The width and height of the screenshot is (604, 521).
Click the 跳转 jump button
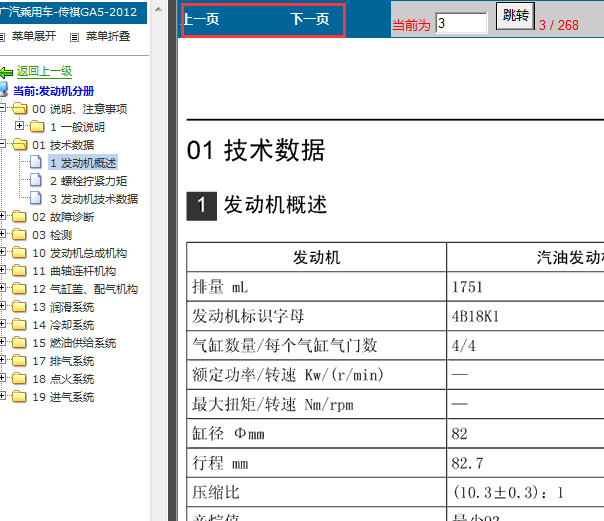(x=515, y=16)
